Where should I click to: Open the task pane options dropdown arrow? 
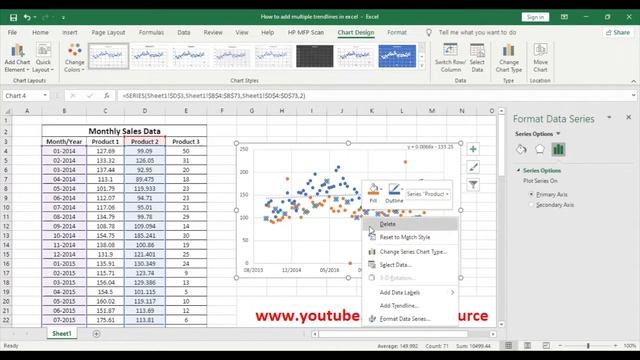[609, 118]
